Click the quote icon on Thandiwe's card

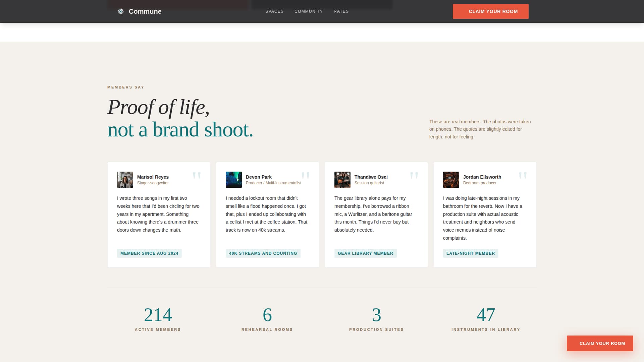(415, 175)
